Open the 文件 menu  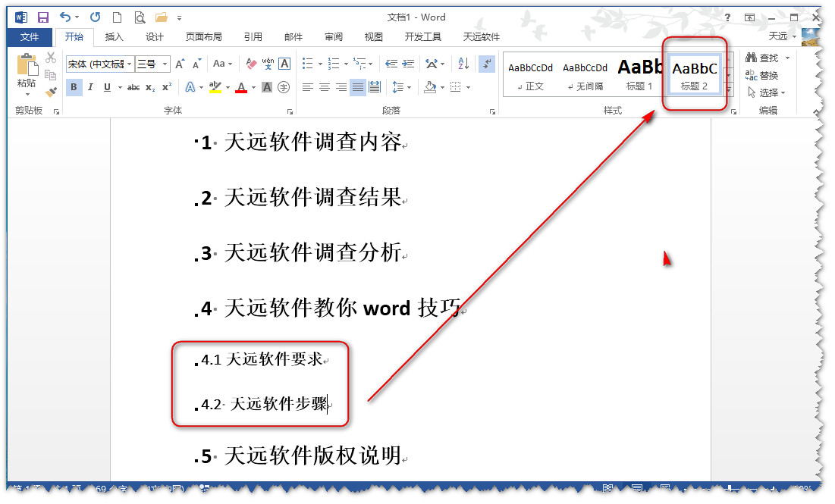click(x=30, y=37)
